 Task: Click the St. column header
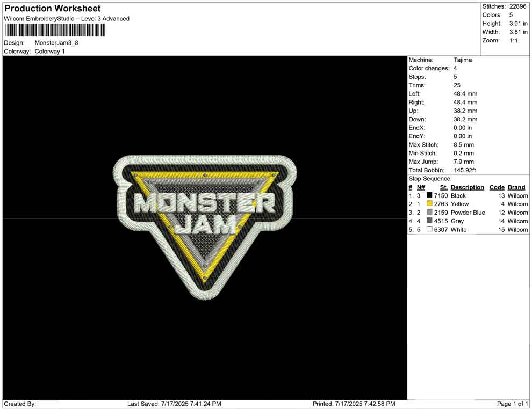(x=444, y=187)
